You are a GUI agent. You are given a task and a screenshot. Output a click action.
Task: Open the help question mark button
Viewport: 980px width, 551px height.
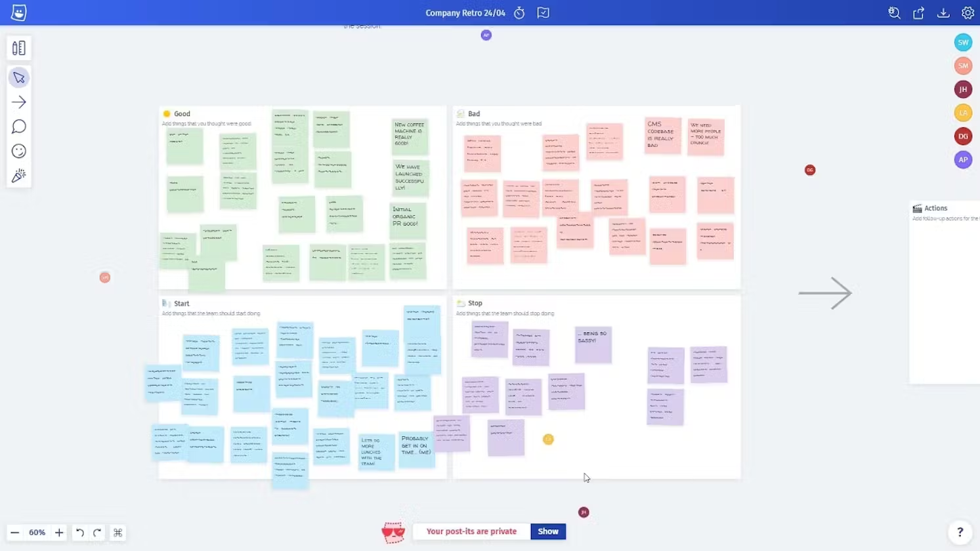[960, 532]
